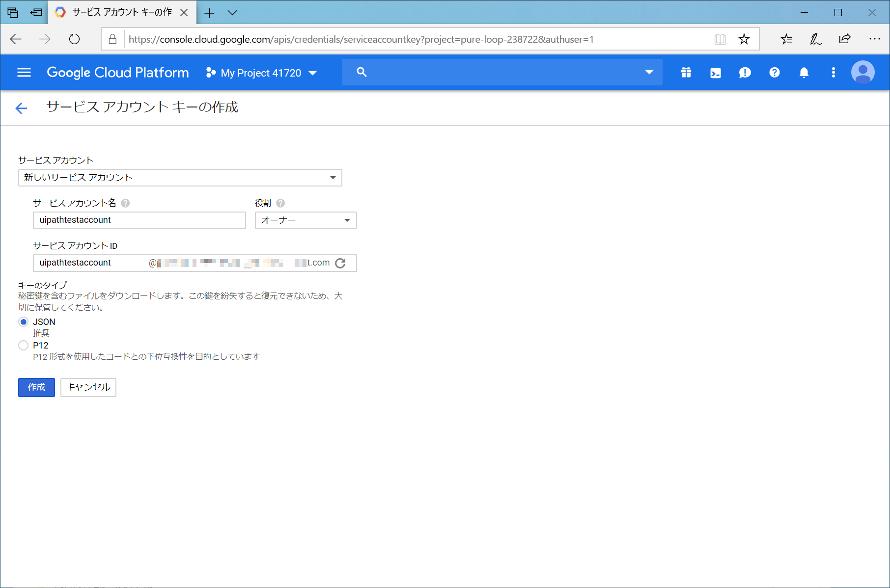Regenerate the service account ID with refresh icon

pos(340,263)
